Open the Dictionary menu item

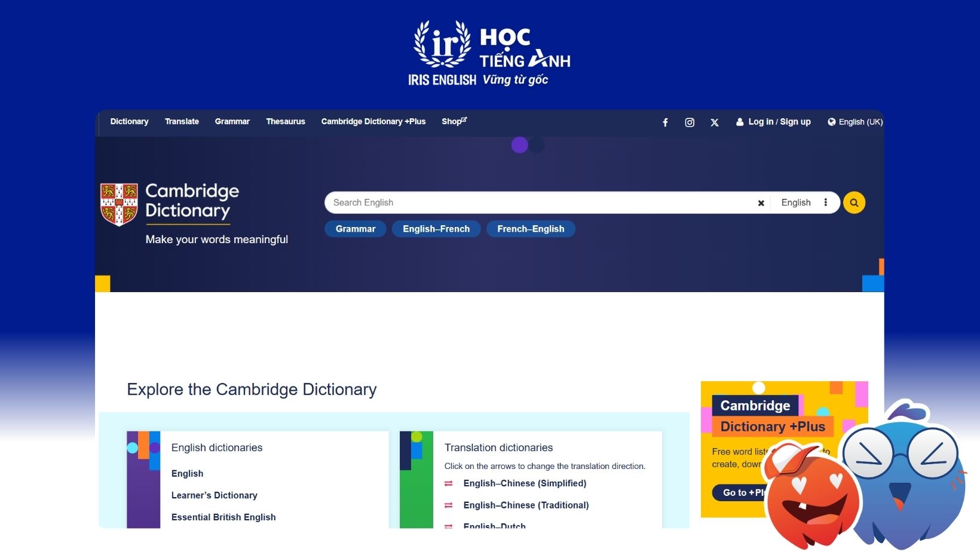pos(129,121)
